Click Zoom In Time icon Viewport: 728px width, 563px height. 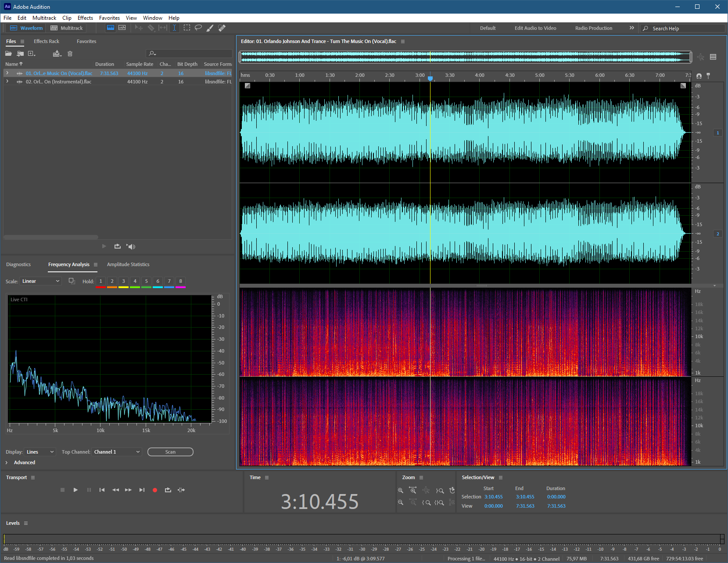click(x=413, y=490)
